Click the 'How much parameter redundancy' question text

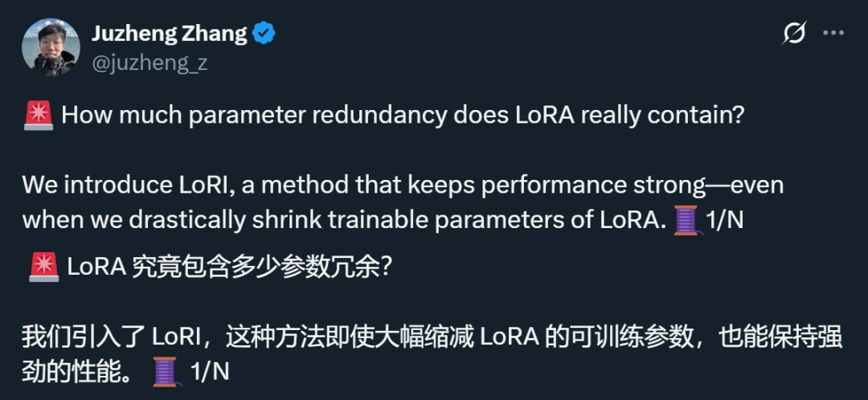(265, 116)
